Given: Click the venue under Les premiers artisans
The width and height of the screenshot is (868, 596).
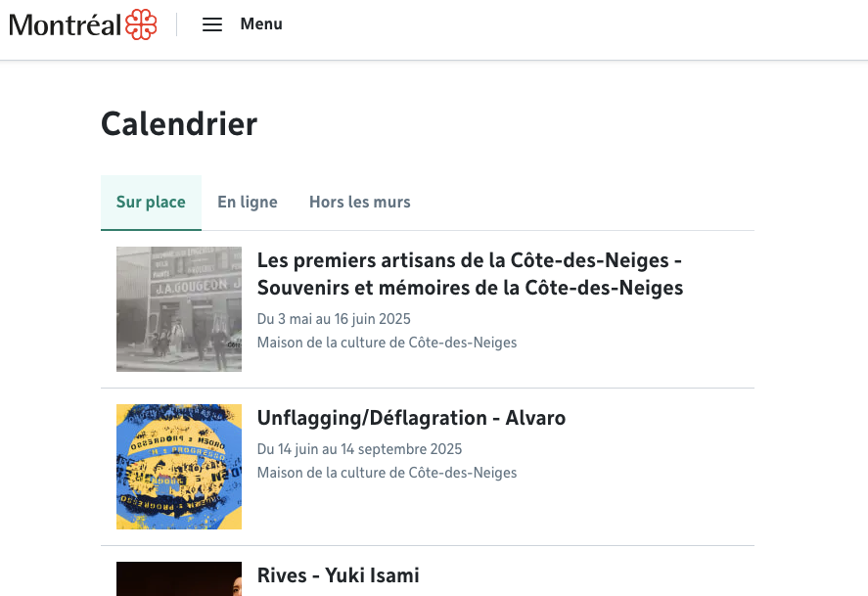Looking at the screenshot, I should (387, 343).
